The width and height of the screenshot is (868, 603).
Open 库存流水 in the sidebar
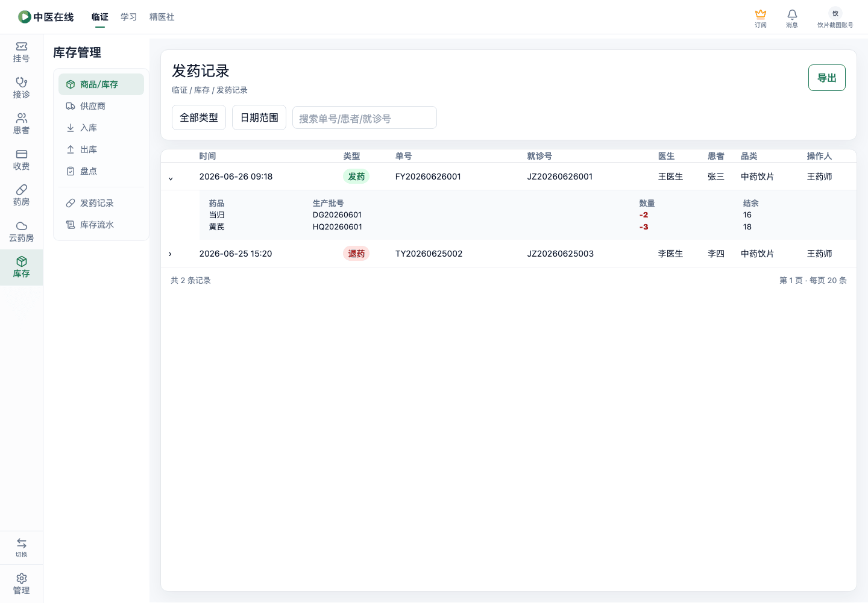101,225
